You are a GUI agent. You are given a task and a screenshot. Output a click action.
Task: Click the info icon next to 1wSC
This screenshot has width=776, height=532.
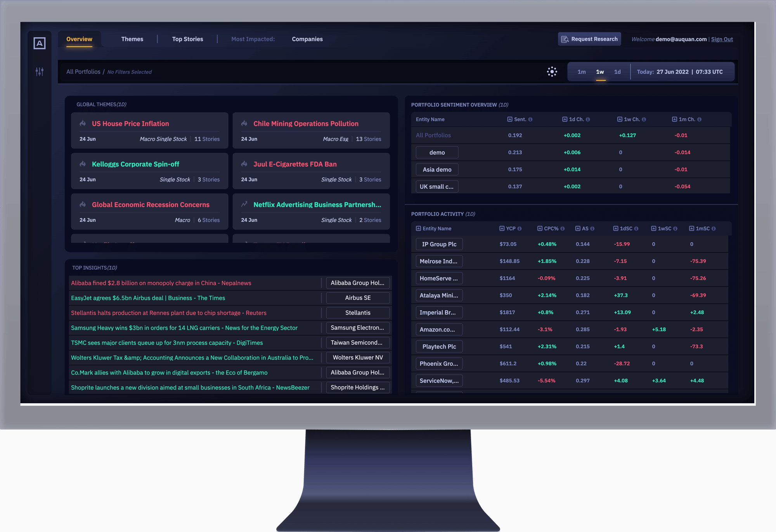coord(676,228)
